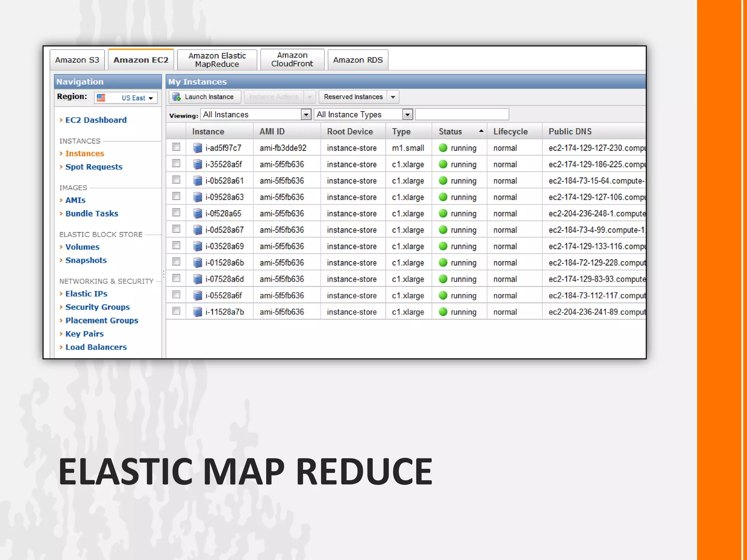Open Snapshots in navigation
Screen dimensions: 747x560
(86, 260)
